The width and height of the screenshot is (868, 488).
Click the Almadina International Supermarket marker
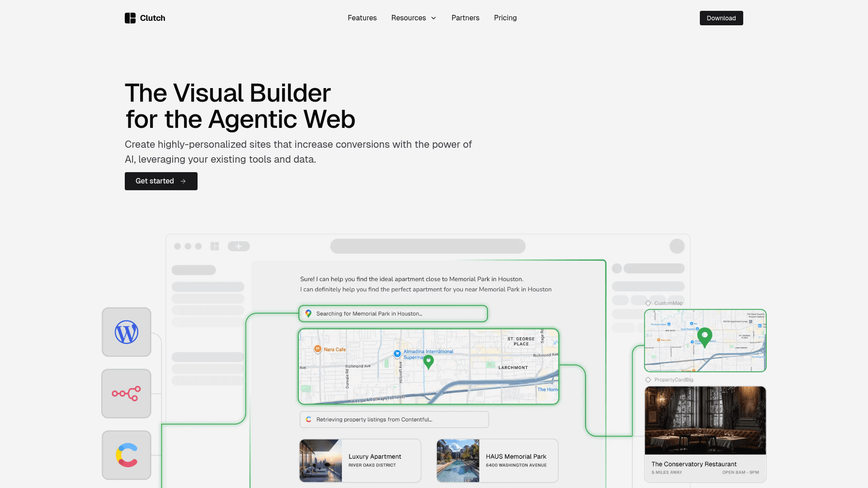(x=397, y=353)
